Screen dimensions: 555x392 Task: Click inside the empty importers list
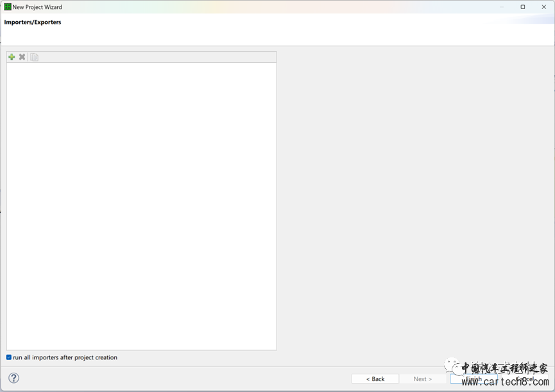tap(141, 205)
